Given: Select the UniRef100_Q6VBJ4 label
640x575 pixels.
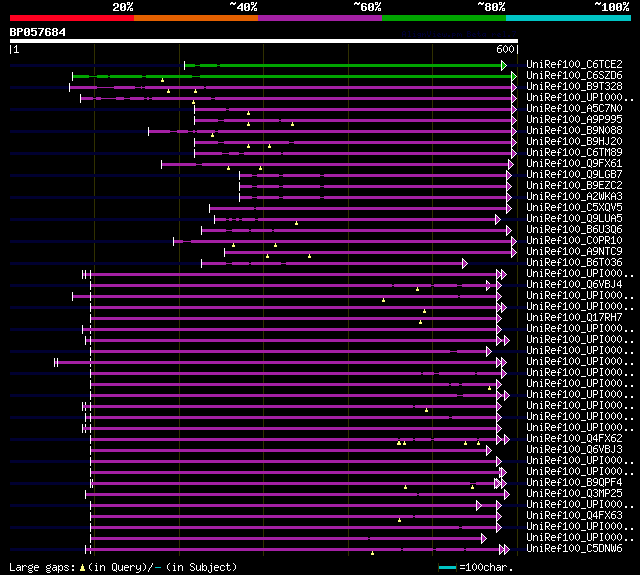Looking at the screenshot, I should coord(574,284).
